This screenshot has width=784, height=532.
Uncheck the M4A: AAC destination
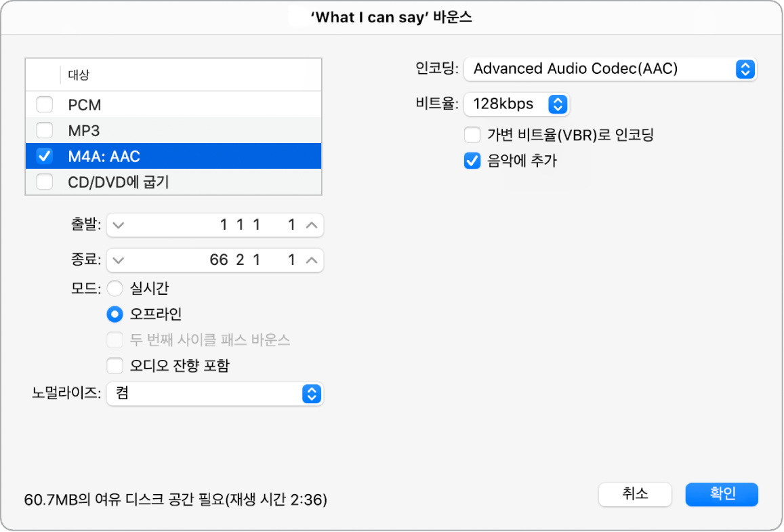coord(44,157)
